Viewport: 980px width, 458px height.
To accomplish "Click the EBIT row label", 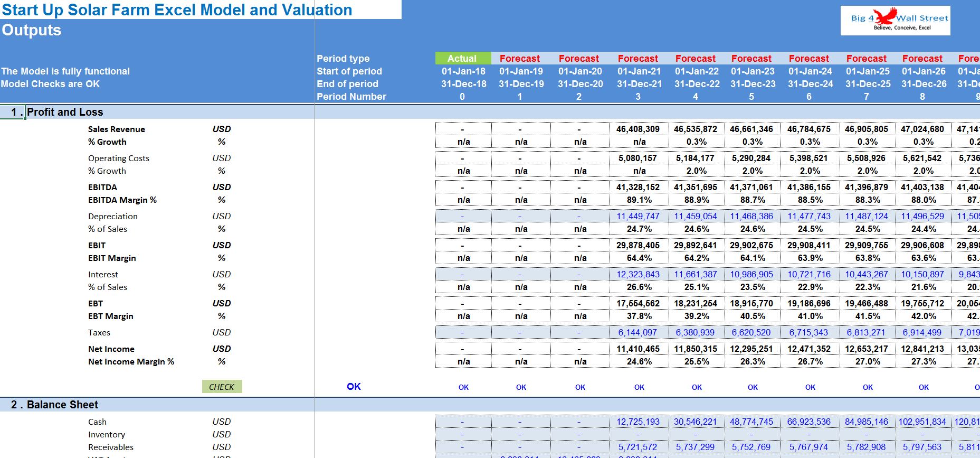I will [97, 245].
